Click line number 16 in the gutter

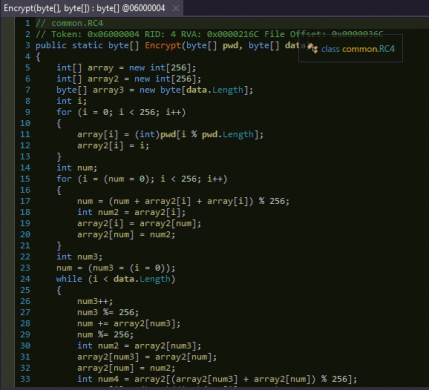25,190
